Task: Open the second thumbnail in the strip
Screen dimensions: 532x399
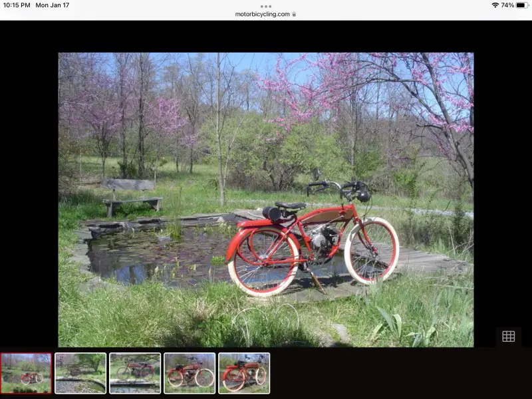Action: tap(80, 373)
